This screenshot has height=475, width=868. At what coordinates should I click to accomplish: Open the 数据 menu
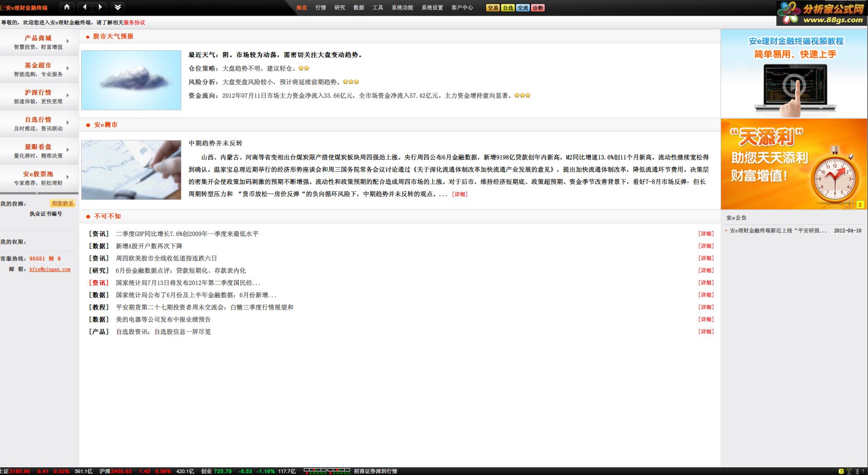359,8
